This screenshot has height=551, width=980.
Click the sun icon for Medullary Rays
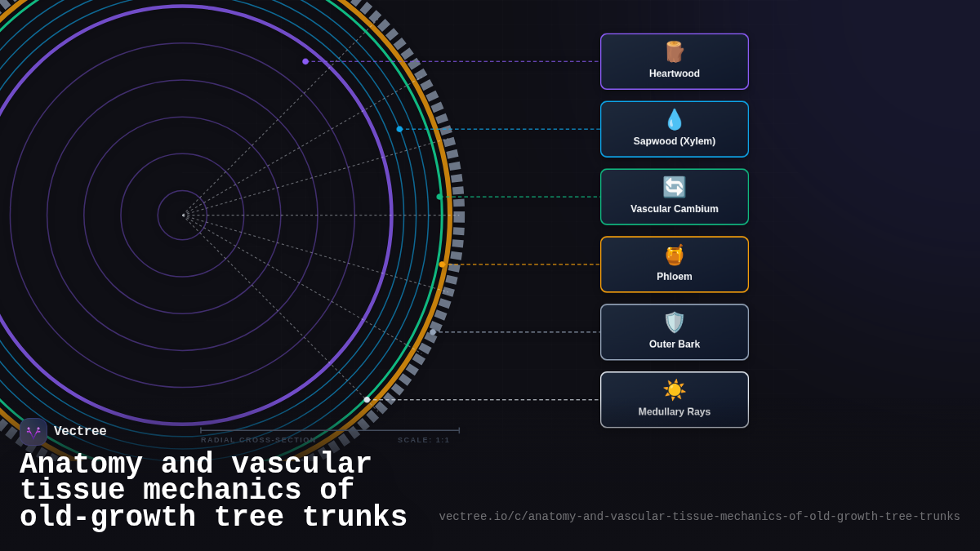(674, 390)
